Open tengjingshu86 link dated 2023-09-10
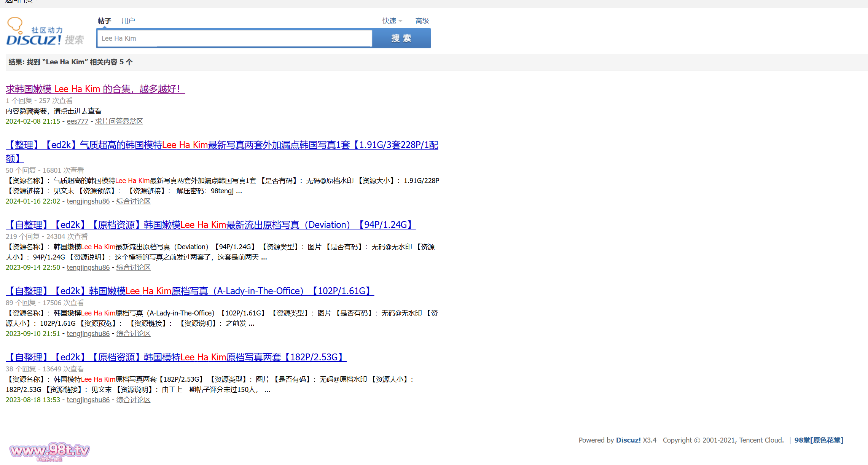This screenshot has width=868, height=465. [88, 333]
